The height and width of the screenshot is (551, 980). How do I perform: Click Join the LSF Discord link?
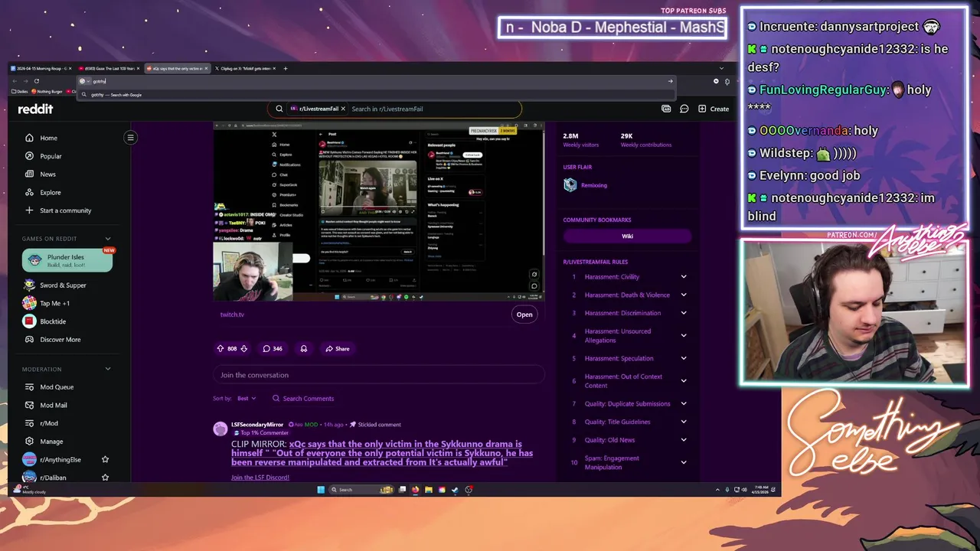click(260, 478)
